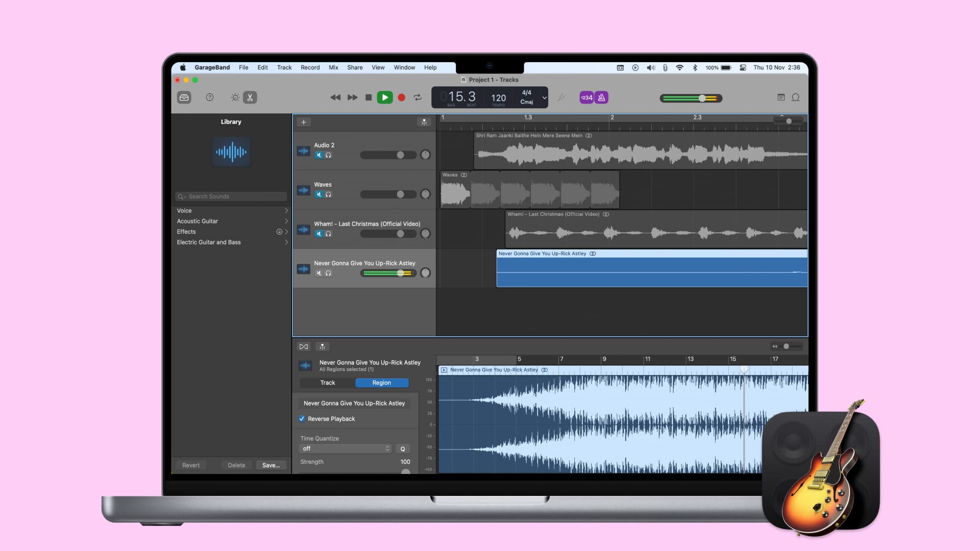Switch to the Track tab

point(328,383)
